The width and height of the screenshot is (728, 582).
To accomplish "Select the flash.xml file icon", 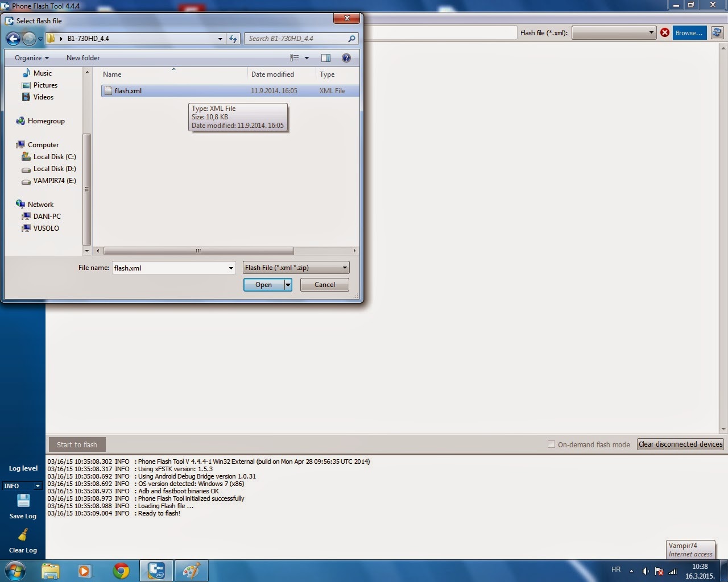I will pyautogui.click(x=108, y=90).
